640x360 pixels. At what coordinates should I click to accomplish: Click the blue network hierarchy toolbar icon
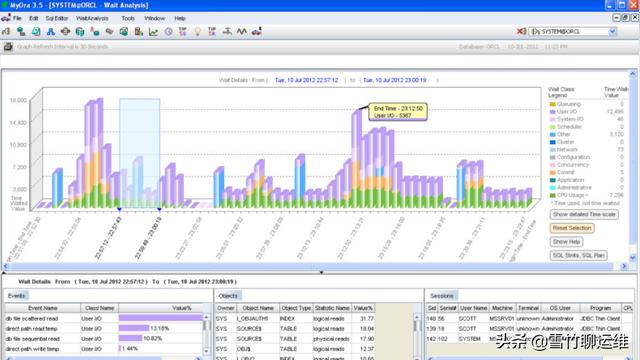point(51,31)
